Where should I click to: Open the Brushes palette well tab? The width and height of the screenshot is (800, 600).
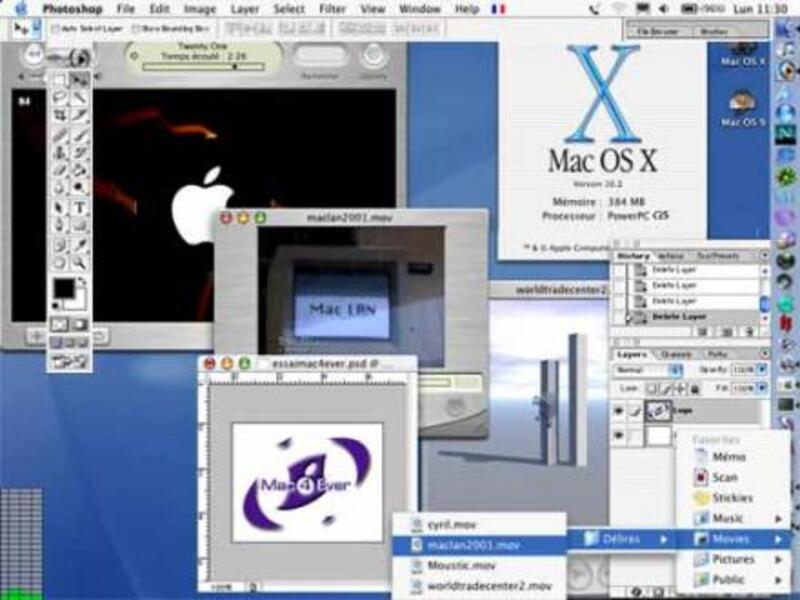tap(714, 32)
